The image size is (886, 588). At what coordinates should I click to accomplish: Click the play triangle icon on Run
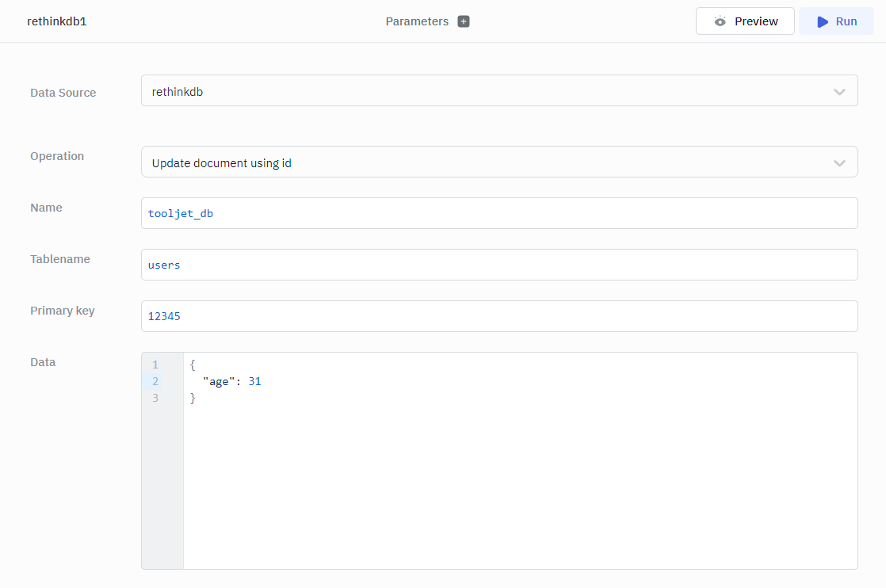pos(823,21)
